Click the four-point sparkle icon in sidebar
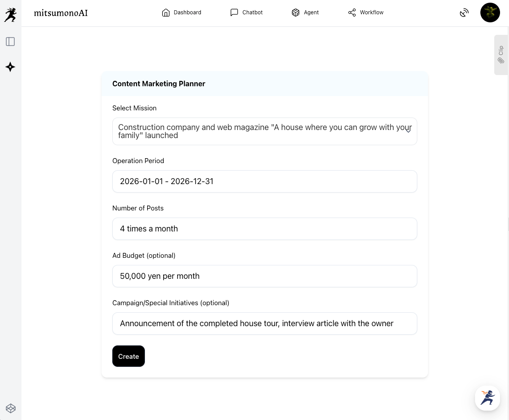 tap(10, 67)
